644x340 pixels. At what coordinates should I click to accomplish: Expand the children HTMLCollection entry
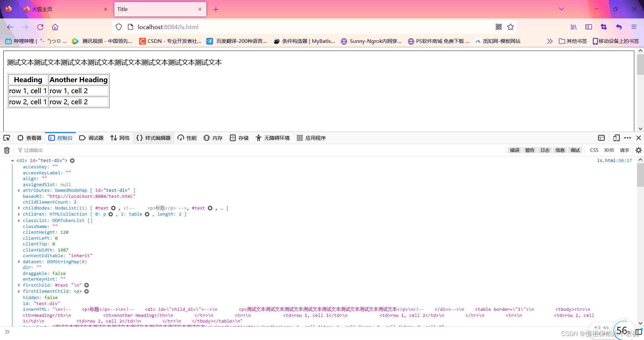pos(19,214)
